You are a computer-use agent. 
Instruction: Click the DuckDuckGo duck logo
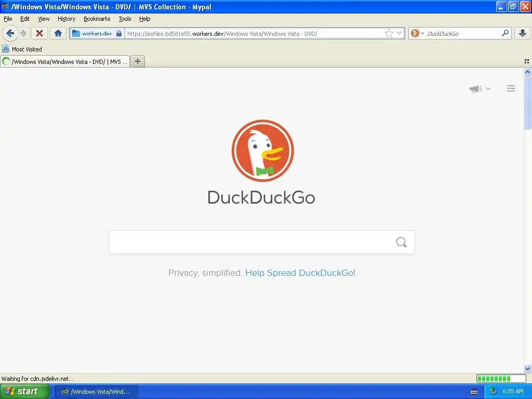coord(262,151)
